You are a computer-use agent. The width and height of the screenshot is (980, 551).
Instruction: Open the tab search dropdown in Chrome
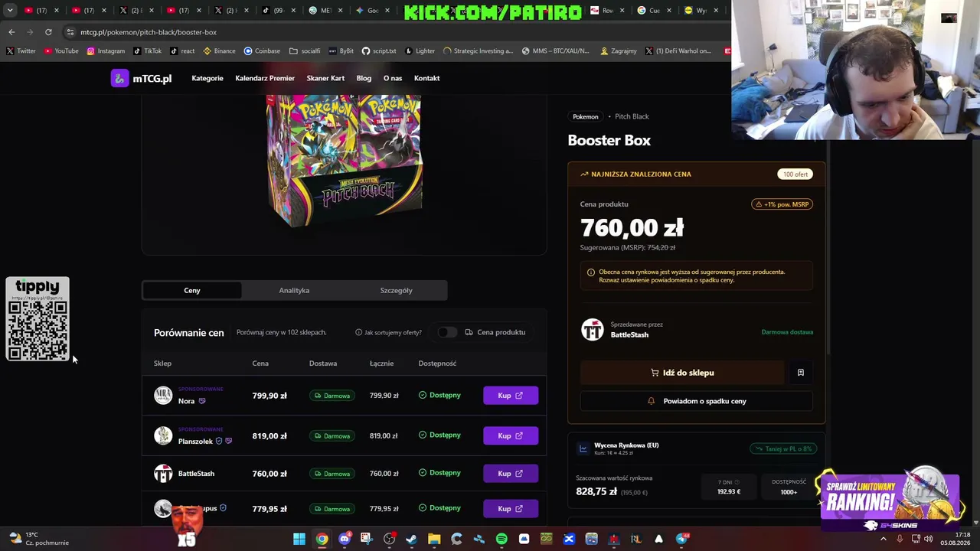[9, 11]
